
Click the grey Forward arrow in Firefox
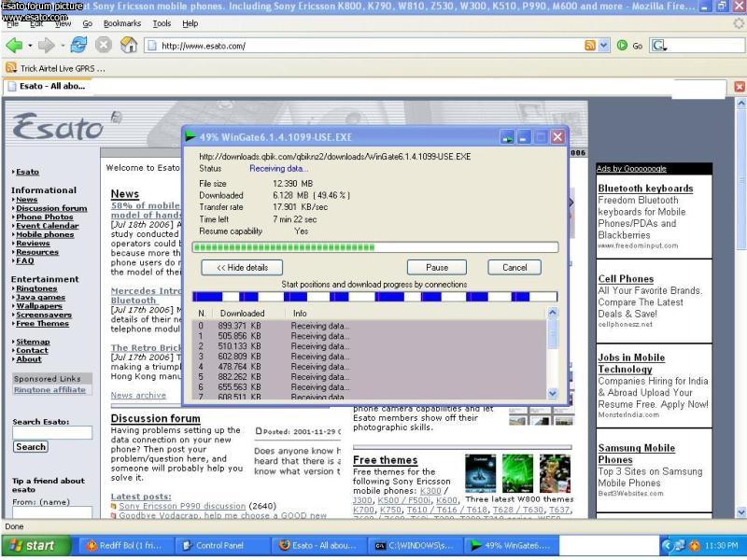click(46, 46)
